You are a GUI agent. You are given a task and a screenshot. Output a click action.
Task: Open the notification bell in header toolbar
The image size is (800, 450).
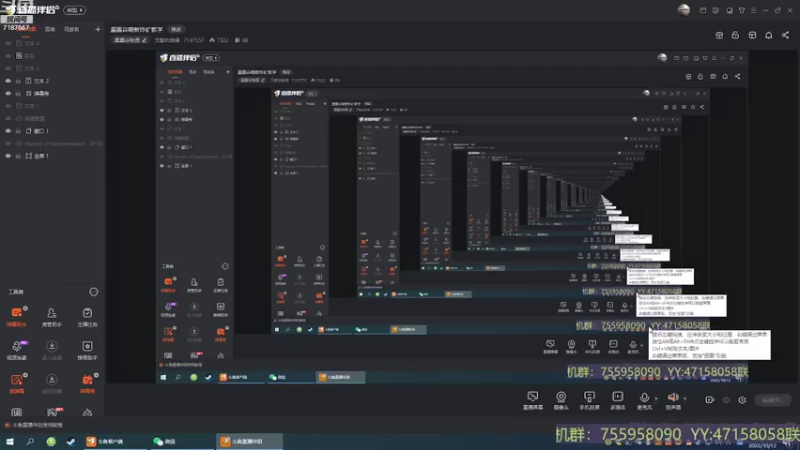tap(768, 35)
